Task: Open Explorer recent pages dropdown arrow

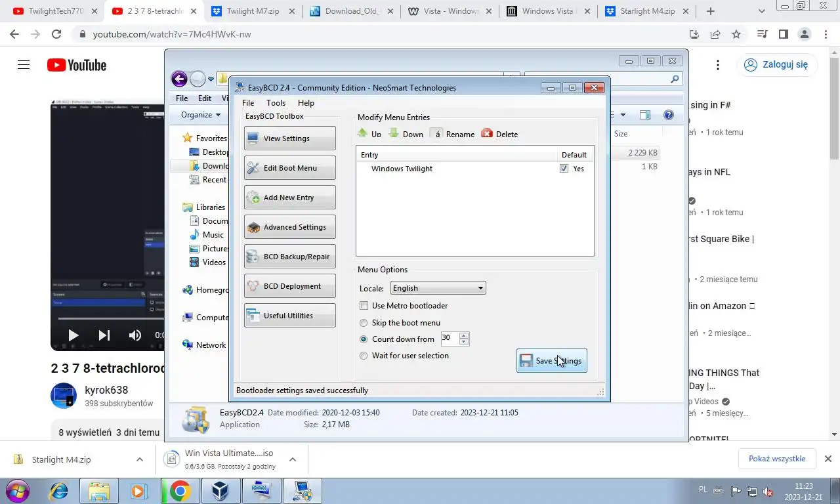Action: tap(211, 79)
